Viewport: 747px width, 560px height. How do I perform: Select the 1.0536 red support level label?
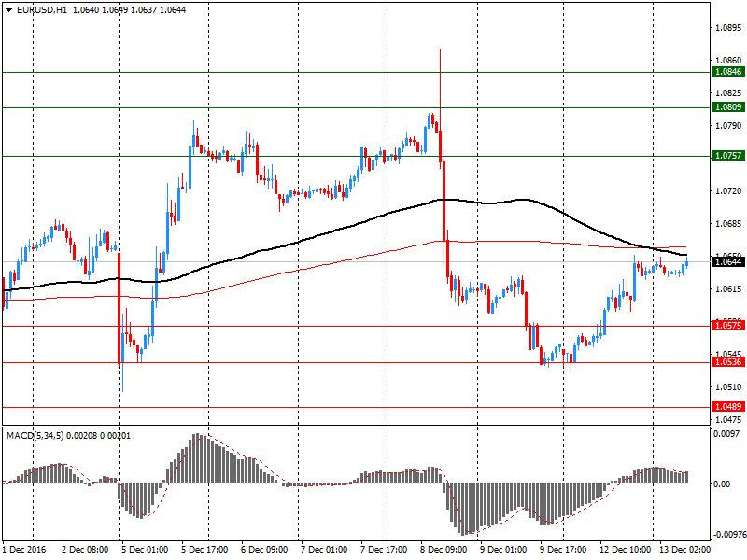(728, 362)
